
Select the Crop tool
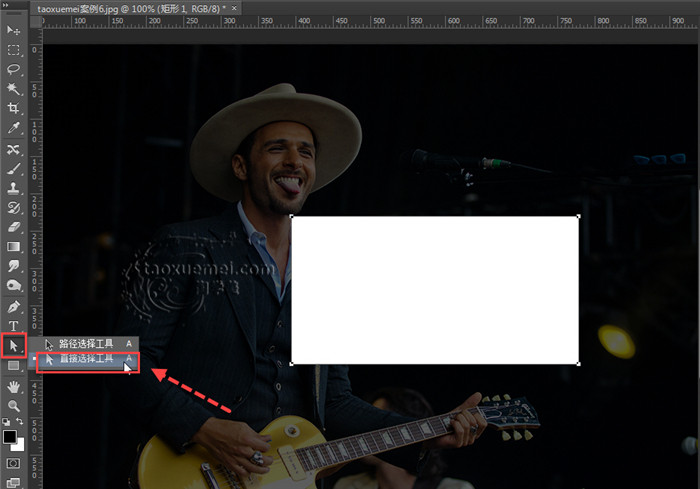click(14, 108)
